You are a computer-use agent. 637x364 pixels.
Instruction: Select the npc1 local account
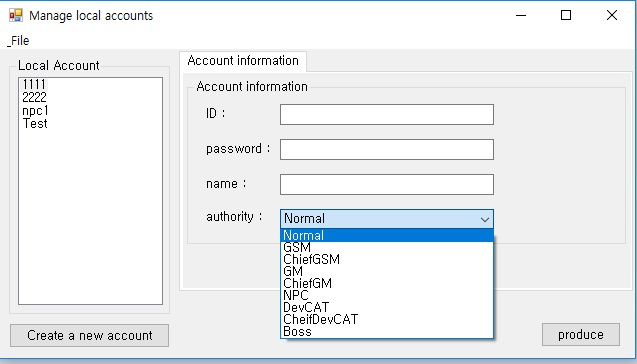(35, 110)
